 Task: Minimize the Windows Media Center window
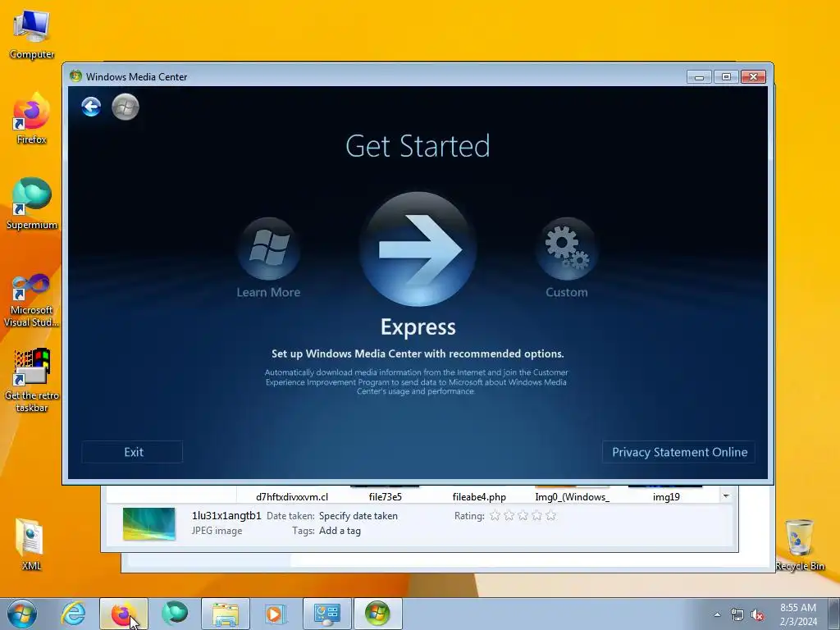[699, 76]
